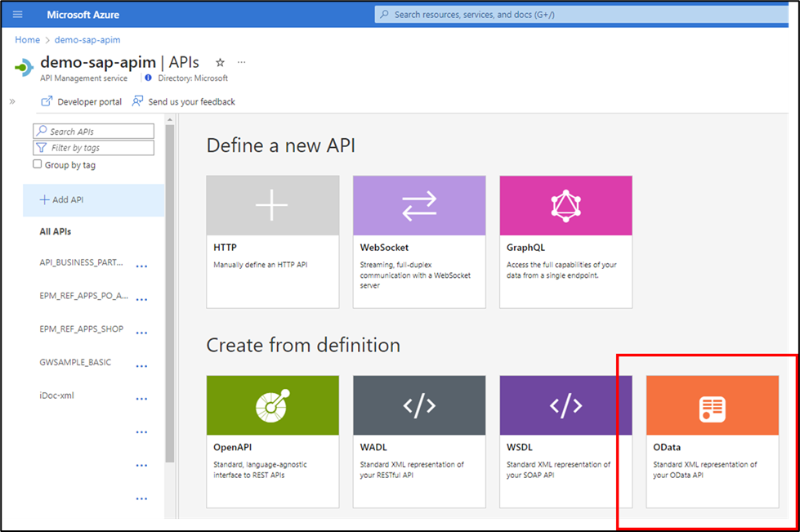This screenshot has height=532, width=800.
Task: Click the GraphQL card title
Action: tap(525, 248)
